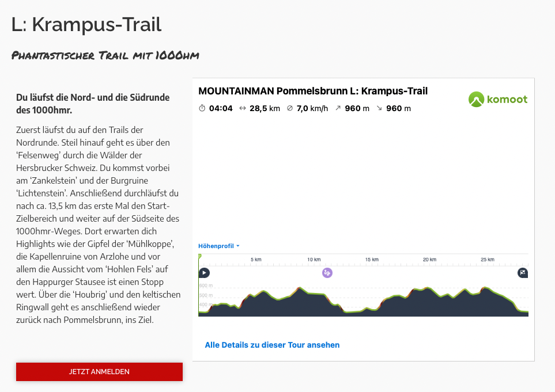Click the 10 km tick label
This screenshot has height=392, width=555.
(x=314, y=260)
